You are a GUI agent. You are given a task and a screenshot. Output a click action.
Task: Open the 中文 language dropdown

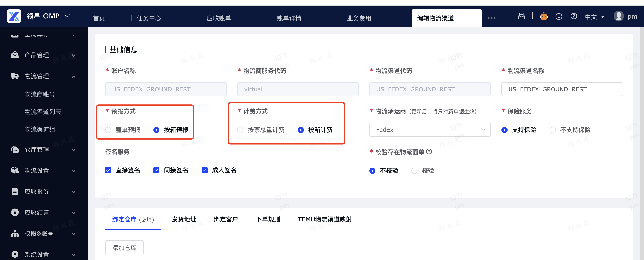tap(594, 17)
